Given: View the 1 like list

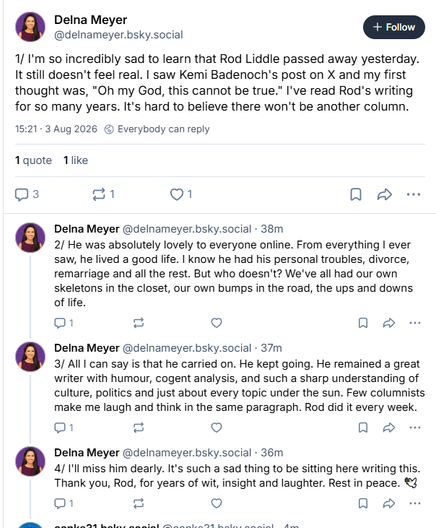Looking at the screenshot, I should click(x=76, y=160).
